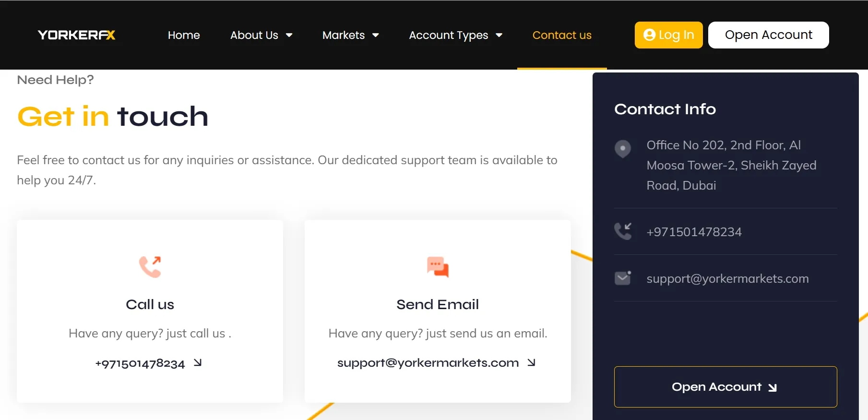Click the Get in touch heading

[113, 117]
